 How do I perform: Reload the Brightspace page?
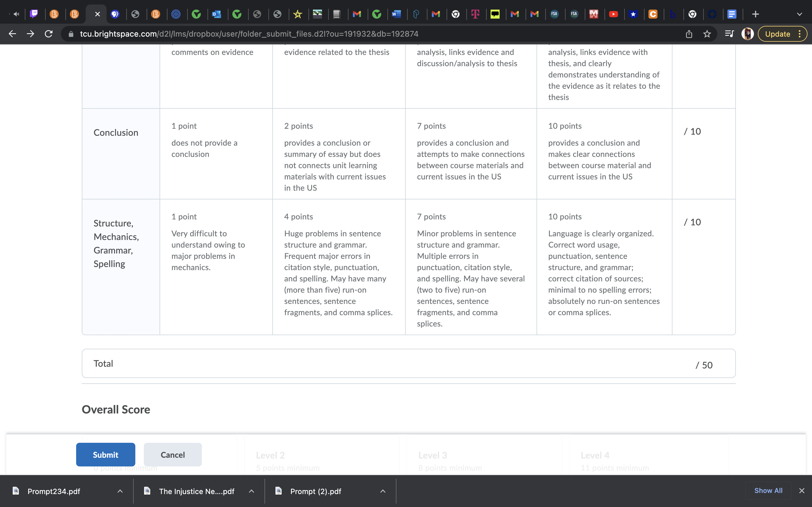click(49, 34)
